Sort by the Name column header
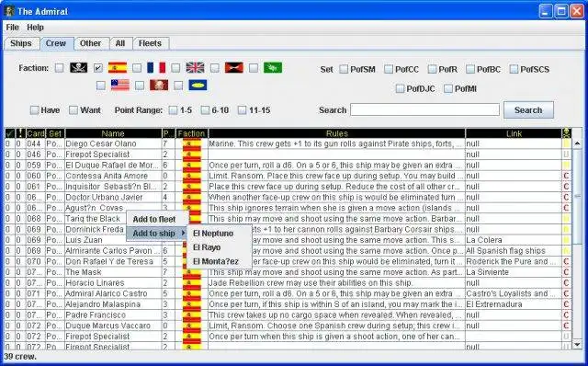588x366 pixels. point(113,133)
